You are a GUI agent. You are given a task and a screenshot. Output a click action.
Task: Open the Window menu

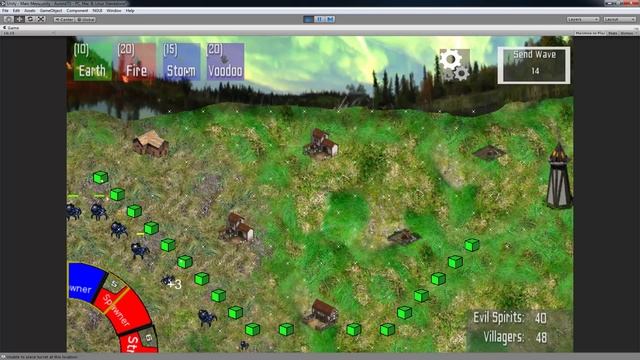114,11
